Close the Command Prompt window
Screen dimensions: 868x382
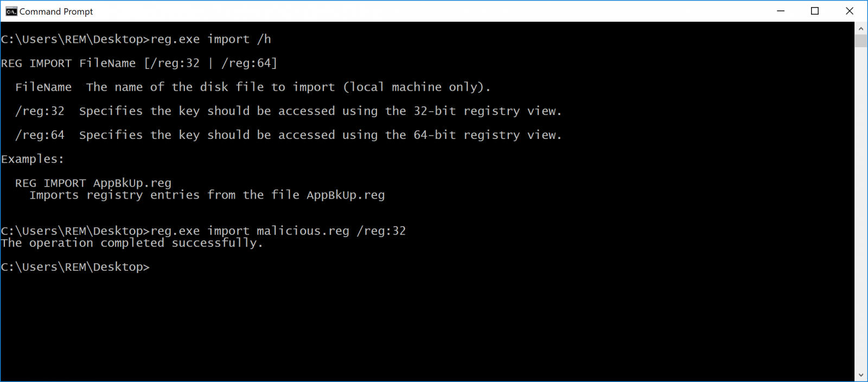pyautogui.click(x=850, y=11)
